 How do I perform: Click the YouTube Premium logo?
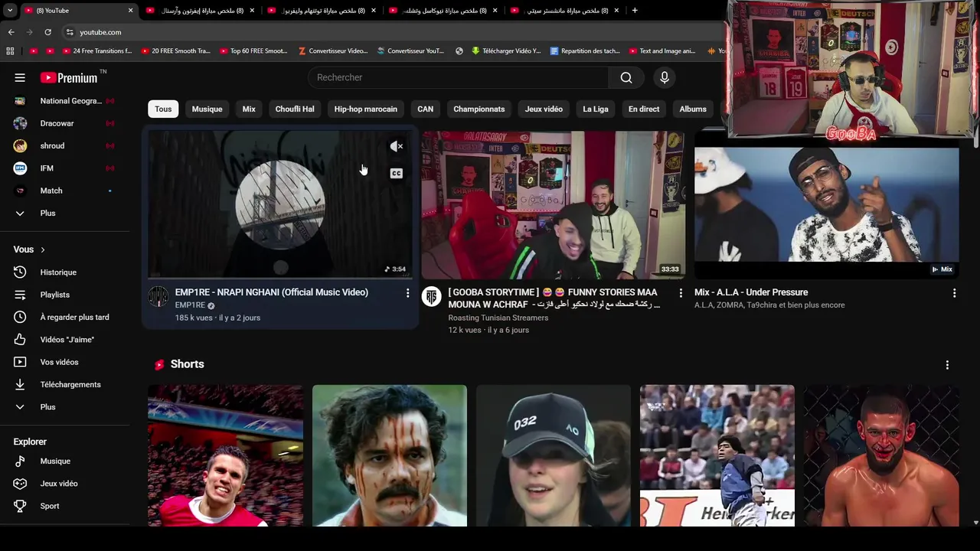pyautogui.click(x=69, y=77)
